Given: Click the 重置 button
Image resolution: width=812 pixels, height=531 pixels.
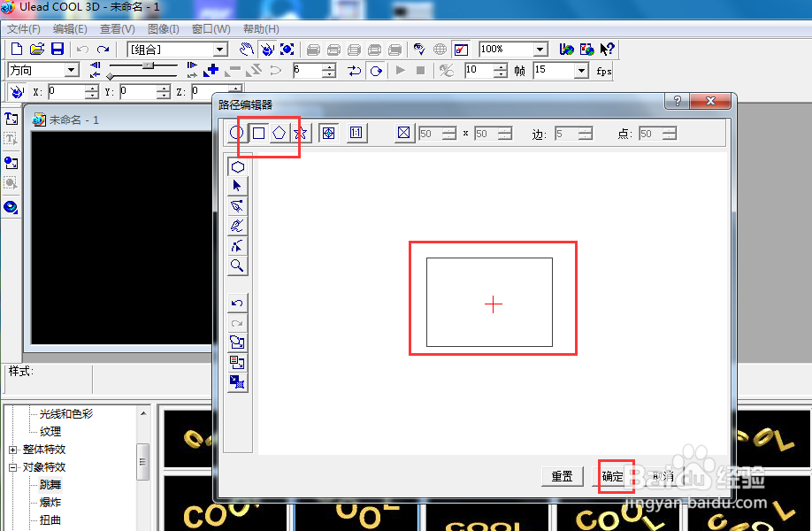Looking at the screenshot, I should (x=562, y=476).
